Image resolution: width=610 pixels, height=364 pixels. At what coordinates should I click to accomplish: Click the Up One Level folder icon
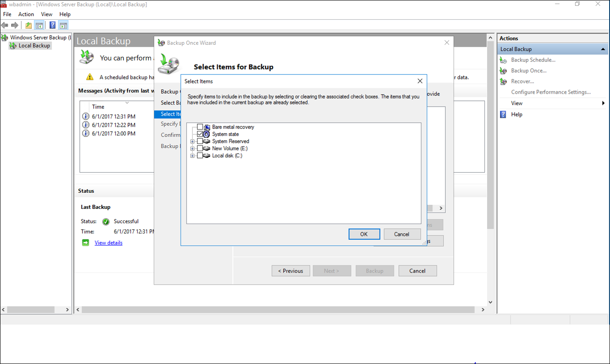point(29,25)
